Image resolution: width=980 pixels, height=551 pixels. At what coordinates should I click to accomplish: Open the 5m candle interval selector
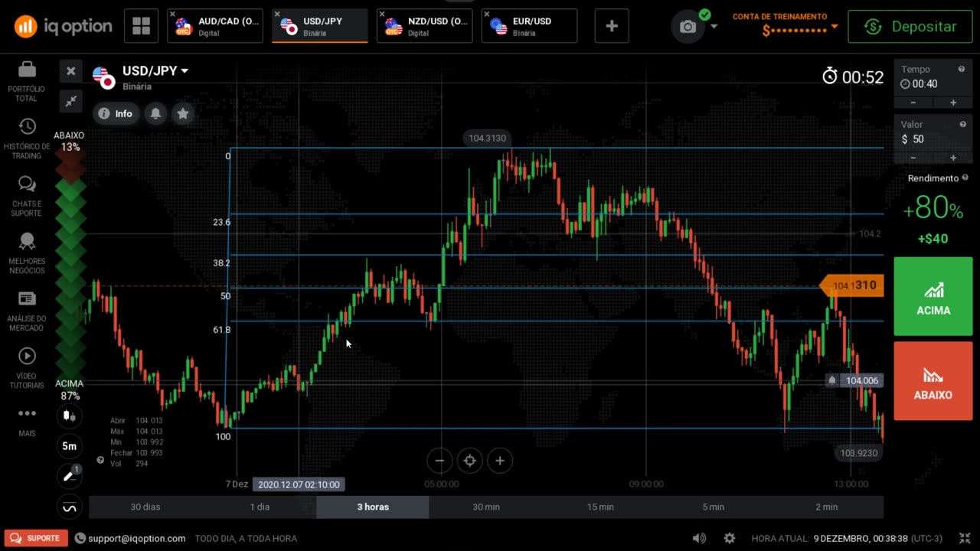[70, 446]
